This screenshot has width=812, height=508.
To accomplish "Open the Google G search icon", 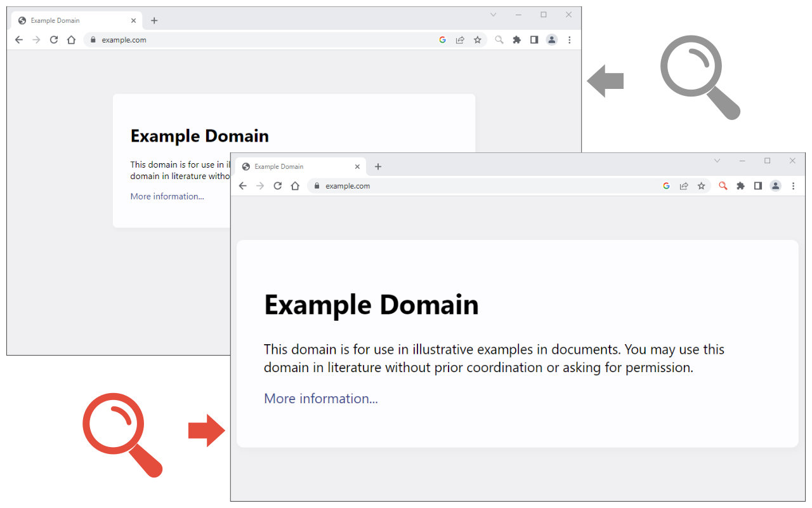I will [666, 185].
